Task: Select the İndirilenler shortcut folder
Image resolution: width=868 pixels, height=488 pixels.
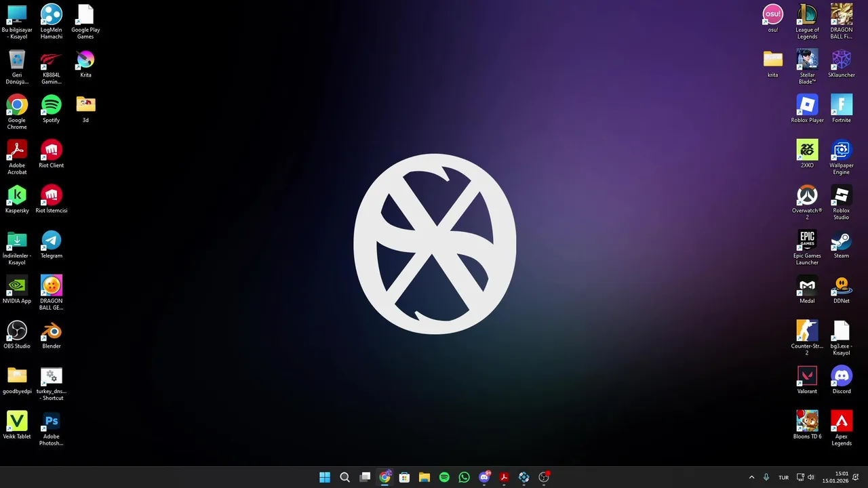Action: [17, 248]
